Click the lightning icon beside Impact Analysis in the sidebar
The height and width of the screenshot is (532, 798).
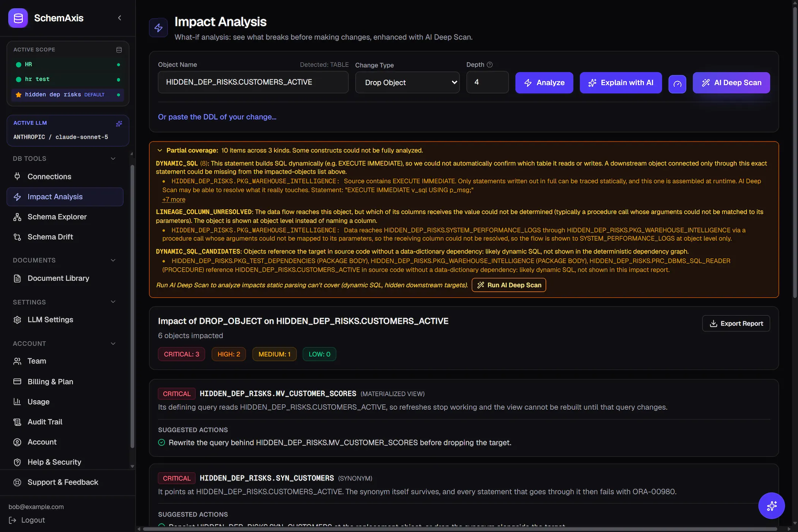click(17, 197)
